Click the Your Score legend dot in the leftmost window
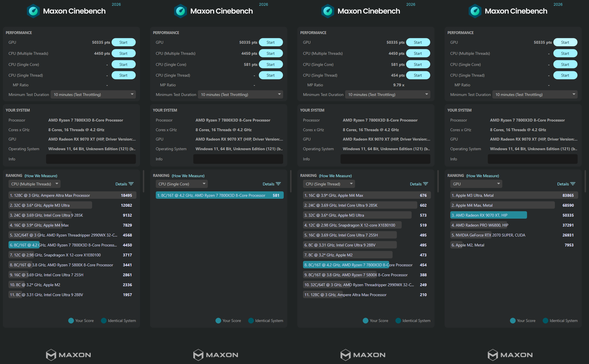Screen dimensions: 589x364 (x=71, y=321)
